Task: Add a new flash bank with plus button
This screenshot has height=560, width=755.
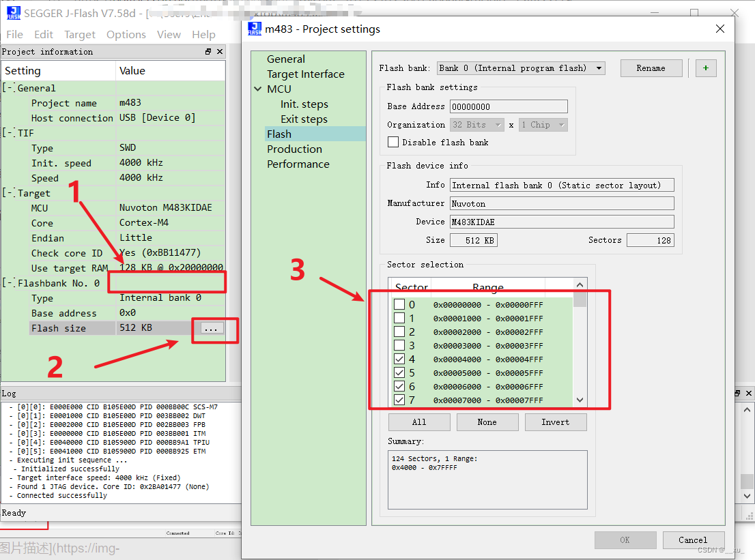Action: (706, 68)
